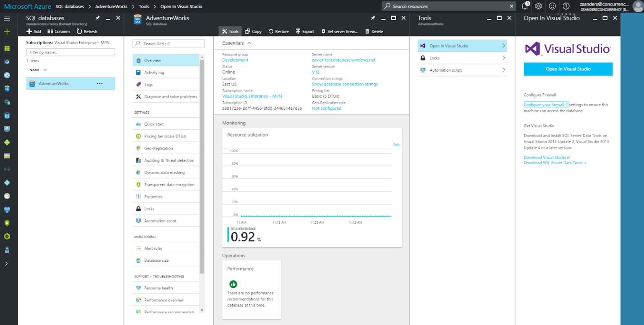Image resolution: width=644 pixels, height=325 pixels.
Task: Click the Search (Ctrl+/) box
Action: [x=169, y=44]
